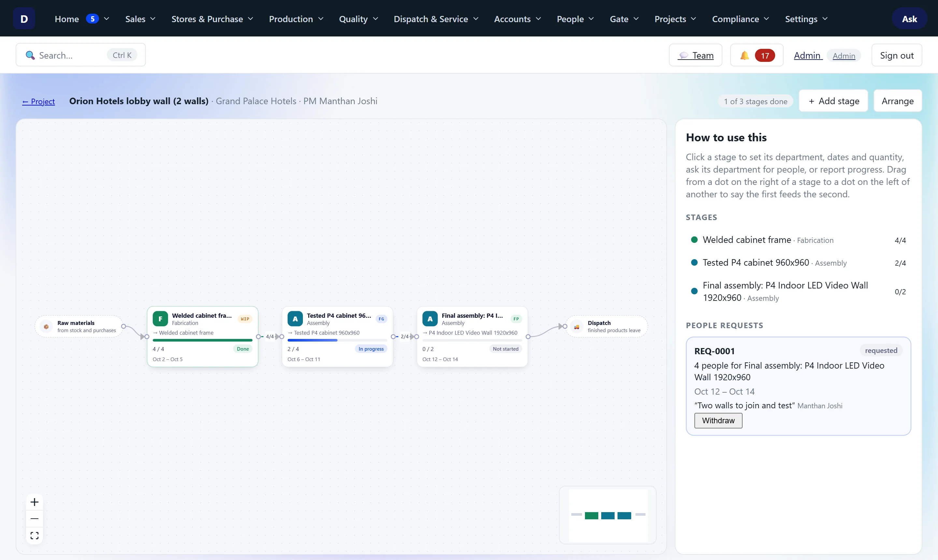Click the D app logo icon

(x=24, y=19)
